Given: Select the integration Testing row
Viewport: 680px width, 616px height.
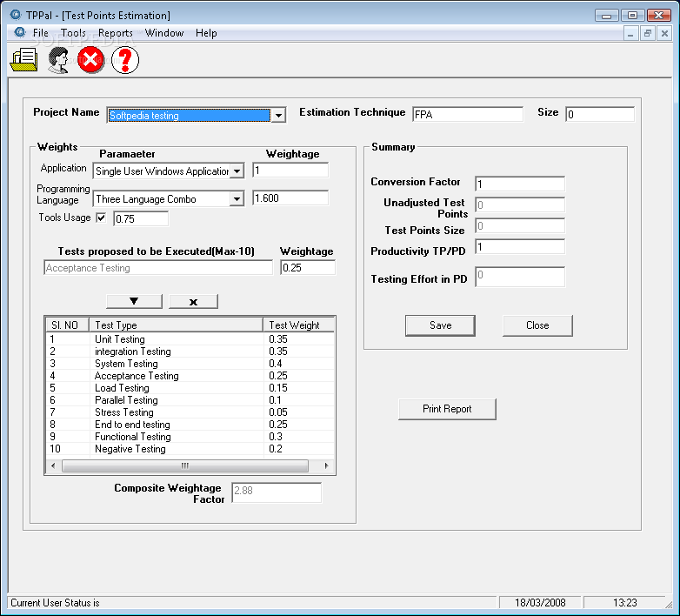Looking at the screenshot, I should [x=190, y=352].
